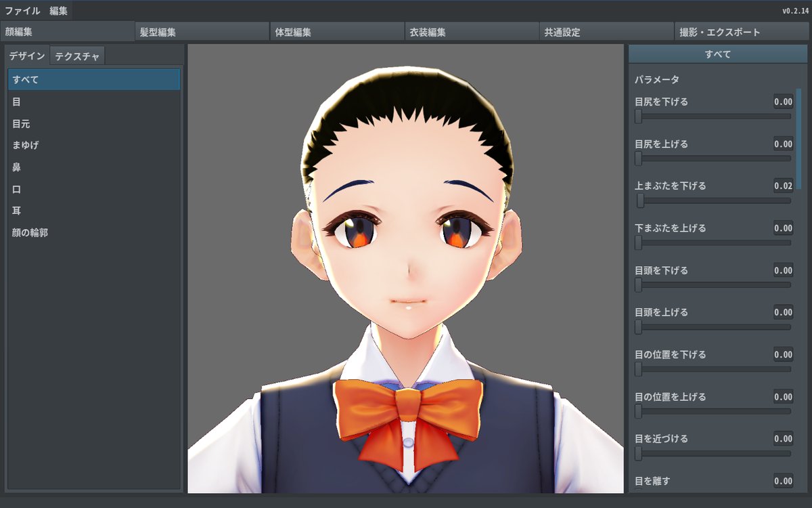Viewport: 812px width, 508px height.
Task: Open the 衣装編集 tab
Action: coord(472,32)
